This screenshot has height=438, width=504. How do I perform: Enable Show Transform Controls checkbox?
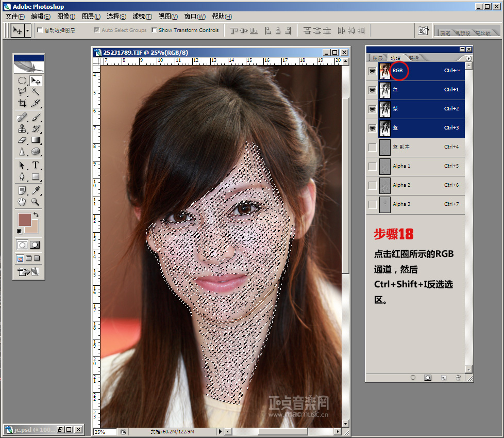tap(154, 30)
